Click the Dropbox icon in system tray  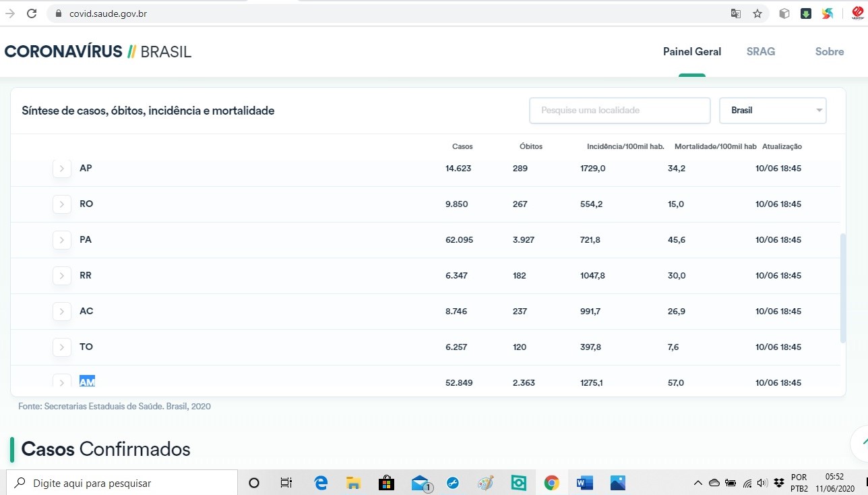coord(779,483)
